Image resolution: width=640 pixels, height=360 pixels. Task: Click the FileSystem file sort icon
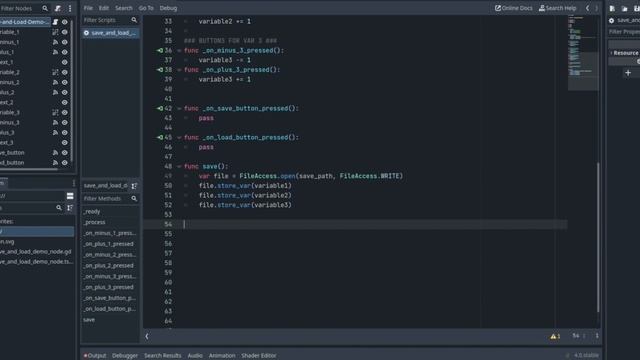[x=70, y=208]
